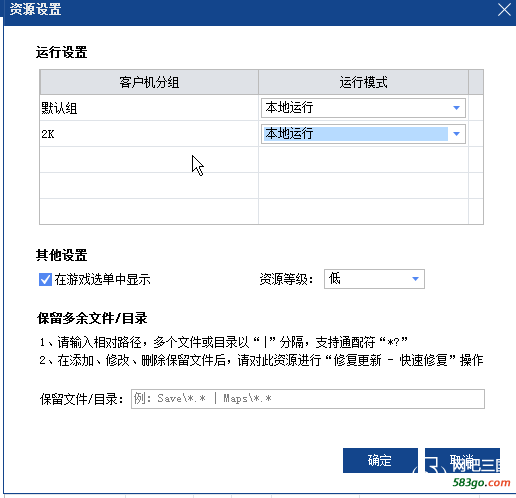Open the 运行模式 dropdown arrow for 默认组
Screen dimensions: 516x498
click(x=456, y=108)
